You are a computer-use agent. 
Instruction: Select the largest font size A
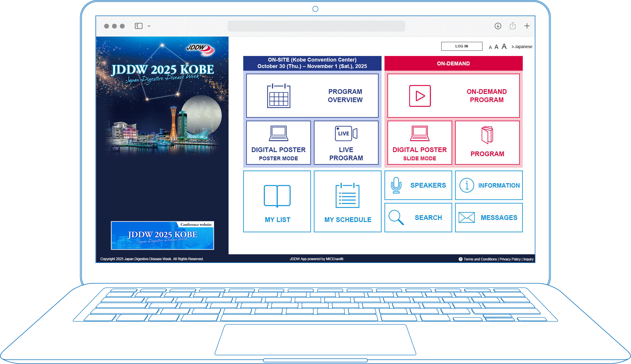(x=504, y=46)
